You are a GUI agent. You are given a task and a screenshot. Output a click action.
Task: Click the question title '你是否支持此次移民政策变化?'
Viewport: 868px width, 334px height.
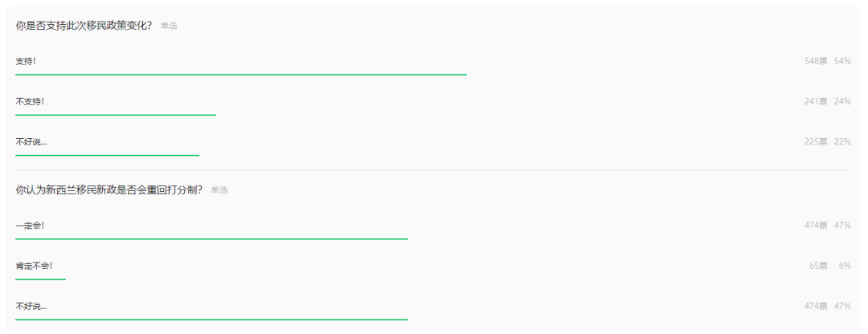pyautogui.click(x=84, y=26)
